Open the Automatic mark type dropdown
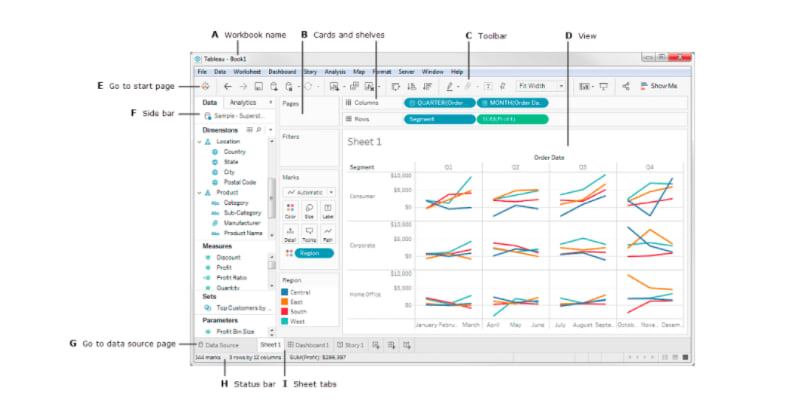785x400 pixels. pyautogui.click(x=309, y=192)
